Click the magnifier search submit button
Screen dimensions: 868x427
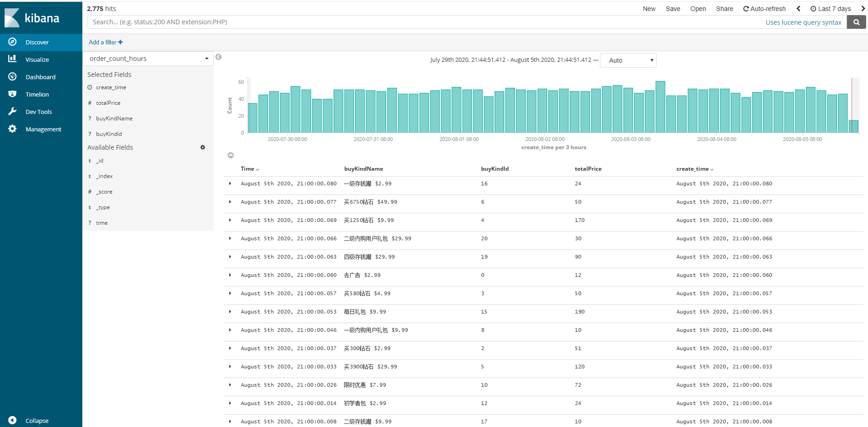pyautogui.click(x=856, y=22)
